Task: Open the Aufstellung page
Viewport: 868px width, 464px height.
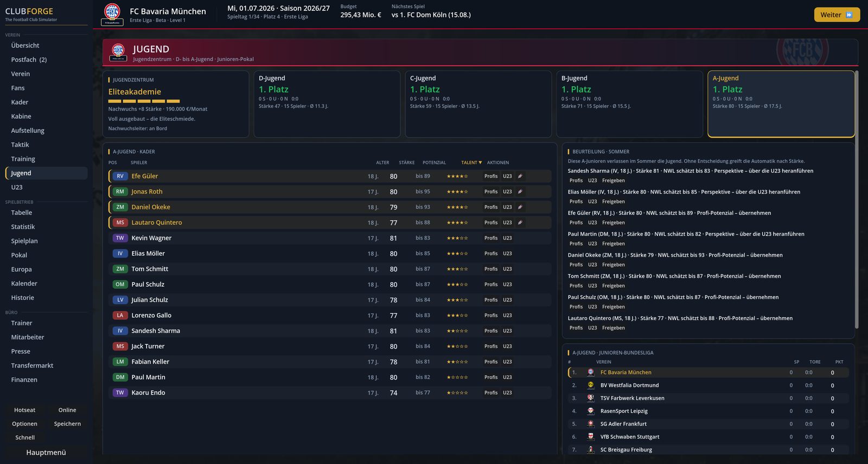Action: pos(47,131)
